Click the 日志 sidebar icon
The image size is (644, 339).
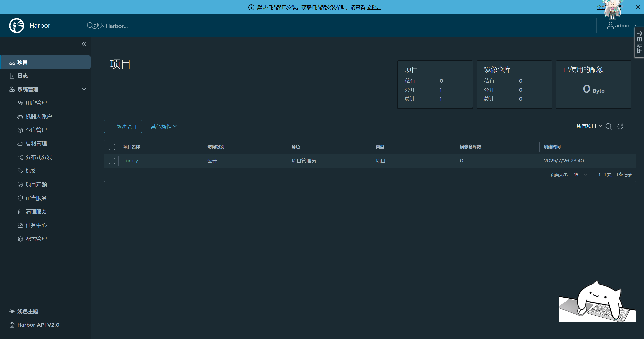[12, 76]
